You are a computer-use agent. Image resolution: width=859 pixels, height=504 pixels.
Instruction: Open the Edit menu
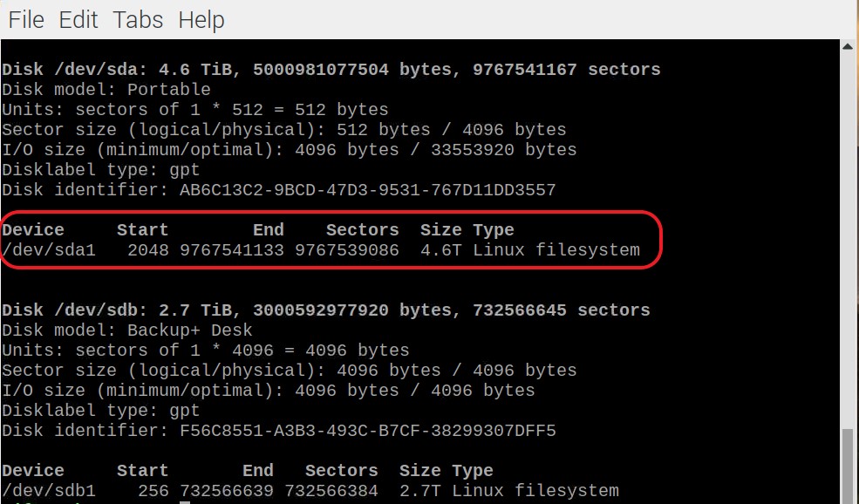(78, 19)
